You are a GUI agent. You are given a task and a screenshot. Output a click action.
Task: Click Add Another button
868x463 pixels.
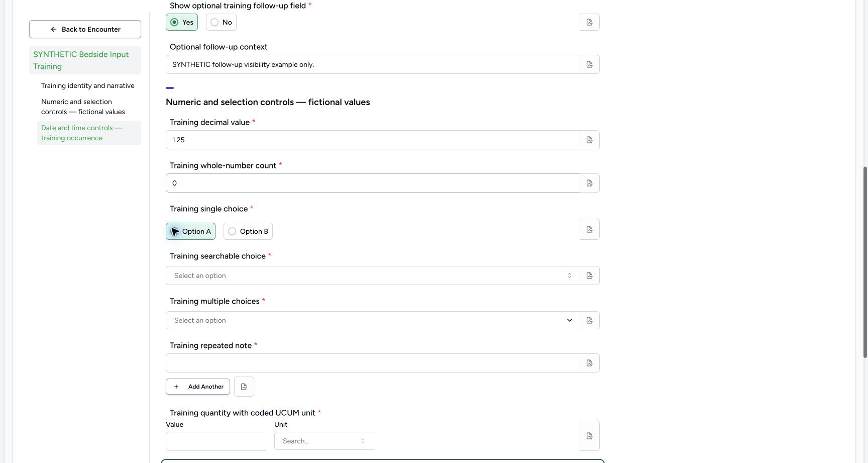pyautogui.click(x=198, y=387)
